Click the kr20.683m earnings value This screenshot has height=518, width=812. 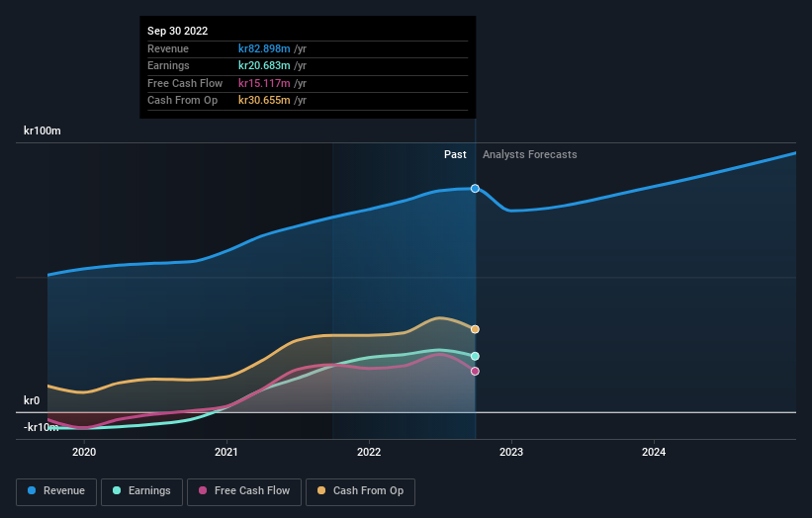(x=264, y=65)
